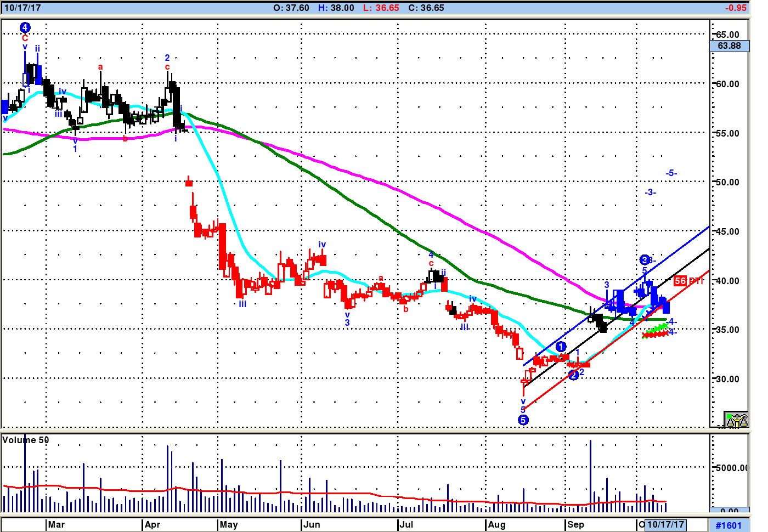Click the balance scale icon on the chart

pos(736,420)
